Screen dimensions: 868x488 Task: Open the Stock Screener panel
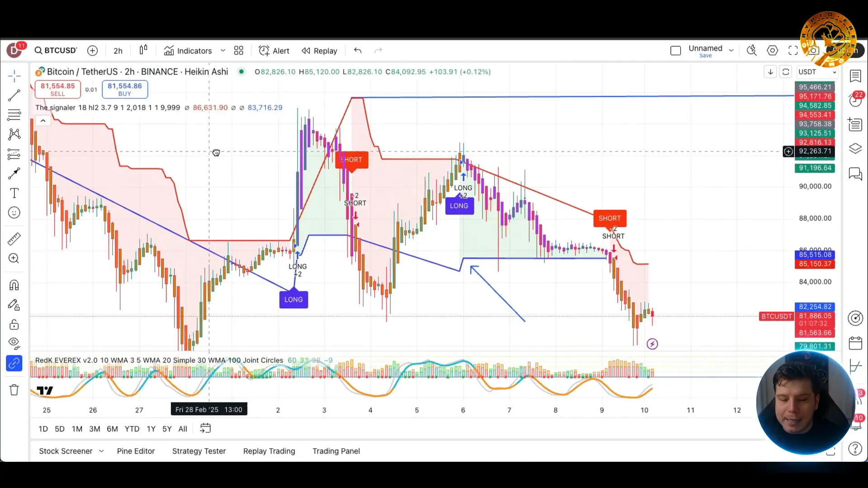coord(66,451)
